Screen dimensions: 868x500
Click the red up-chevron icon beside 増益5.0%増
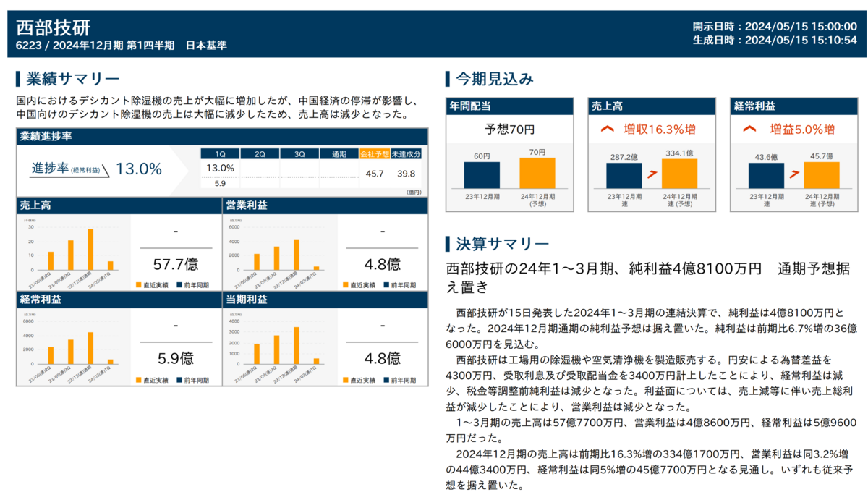click(x=751, y=130)
